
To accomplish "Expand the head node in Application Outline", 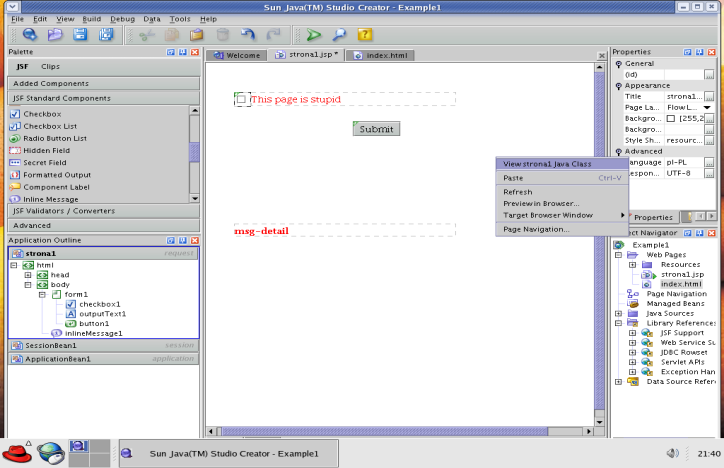I will point(28,275).
